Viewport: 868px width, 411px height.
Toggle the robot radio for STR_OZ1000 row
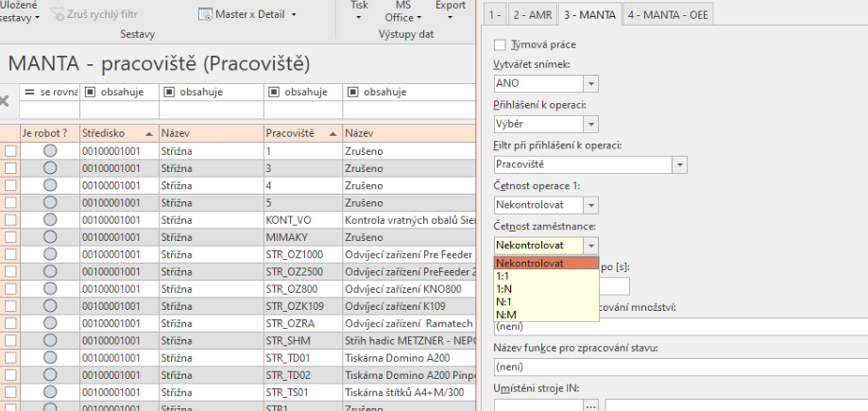[x=50, y=253]
